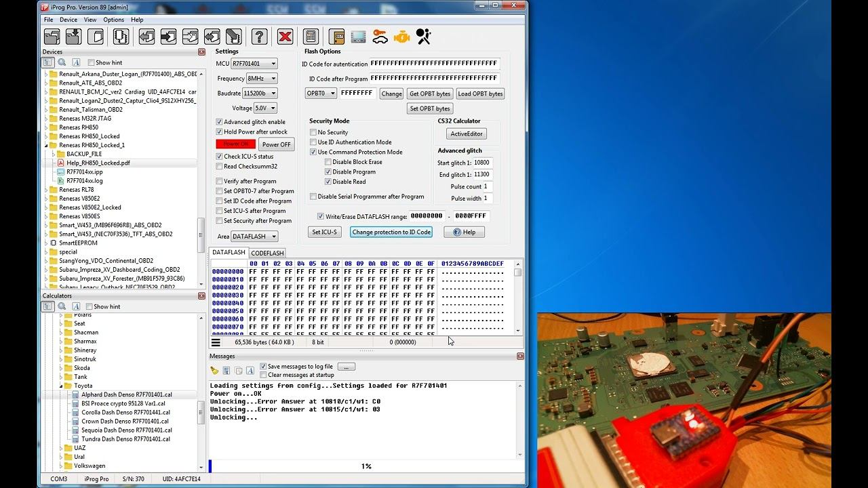This screenshot has height=488, width=868.
Task: Check the No Security option
Action: 313,132
